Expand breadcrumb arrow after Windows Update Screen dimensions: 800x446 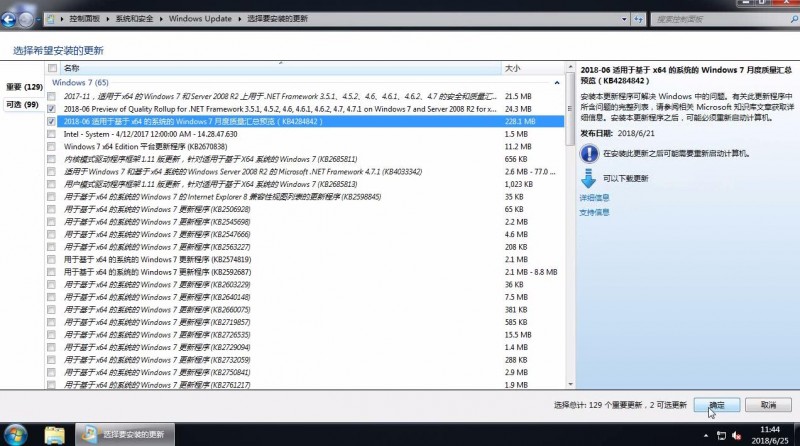tap(239, 19)
